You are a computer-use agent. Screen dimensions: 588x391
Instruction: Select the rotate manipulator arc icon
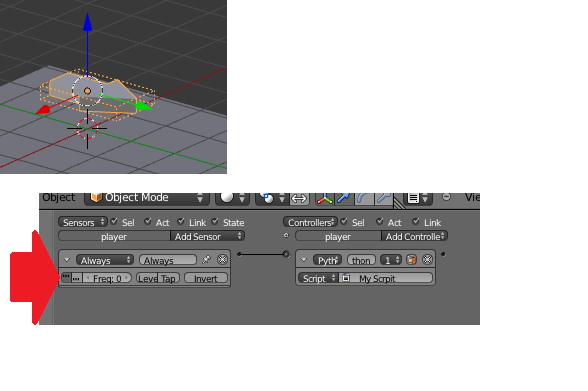coord(364,198)
